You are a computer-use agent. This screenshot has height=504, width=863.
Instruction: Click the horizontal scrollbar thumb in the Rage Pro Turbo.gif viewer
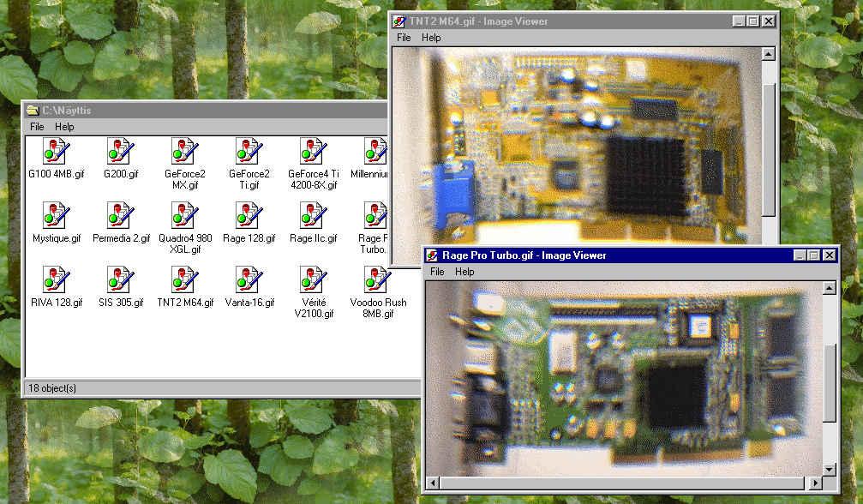(x=622, y=483)
